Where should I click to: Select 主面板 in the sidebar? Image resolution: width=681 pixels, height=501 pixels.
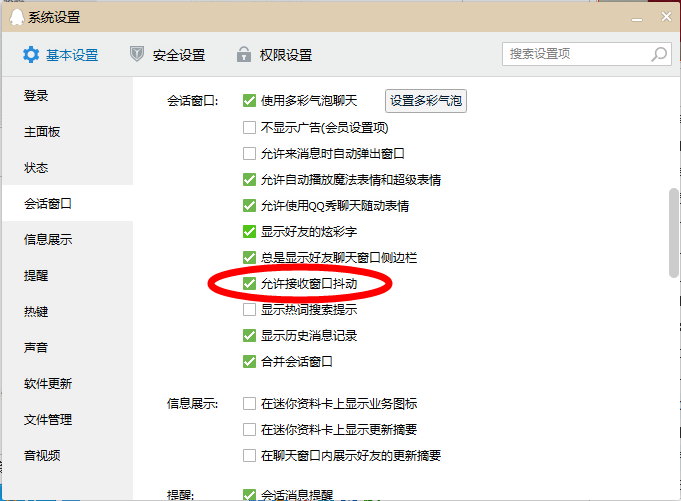tap(68, 132)
